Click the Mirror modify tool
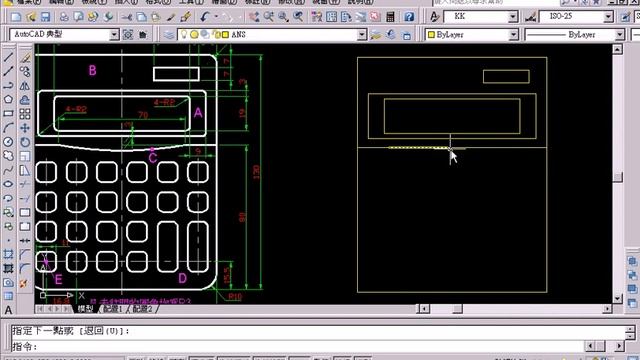This screenshot has width=640, height=360. click(x=25, y=86)
